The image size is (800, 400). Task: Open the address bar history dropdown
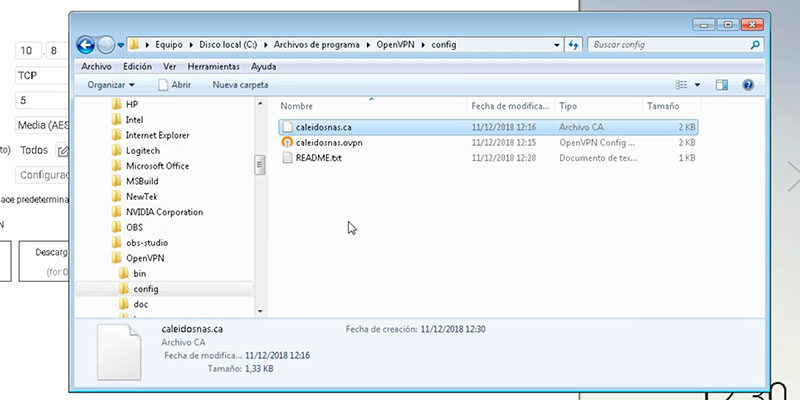point(557,45)
